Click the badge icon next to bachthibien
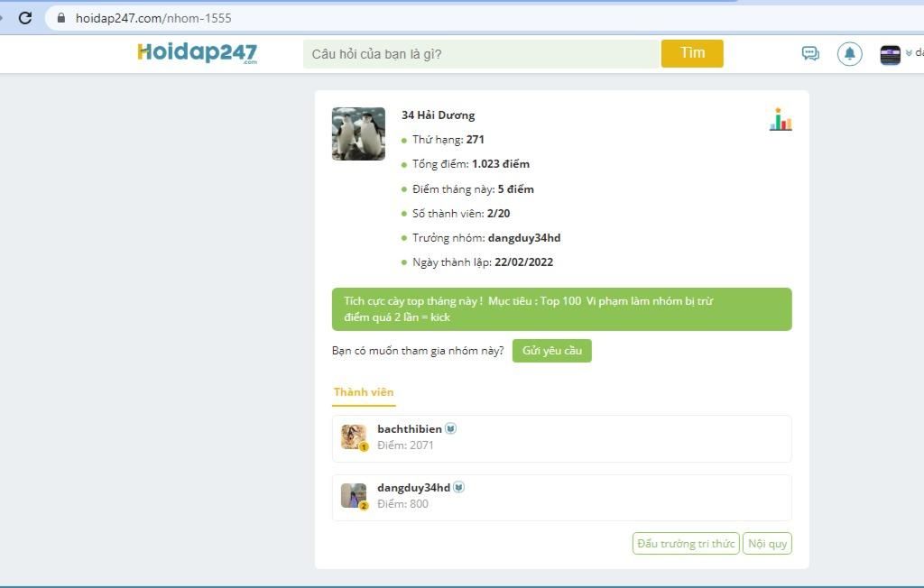Viewport: 924px width, 588px height. [450, 428]
